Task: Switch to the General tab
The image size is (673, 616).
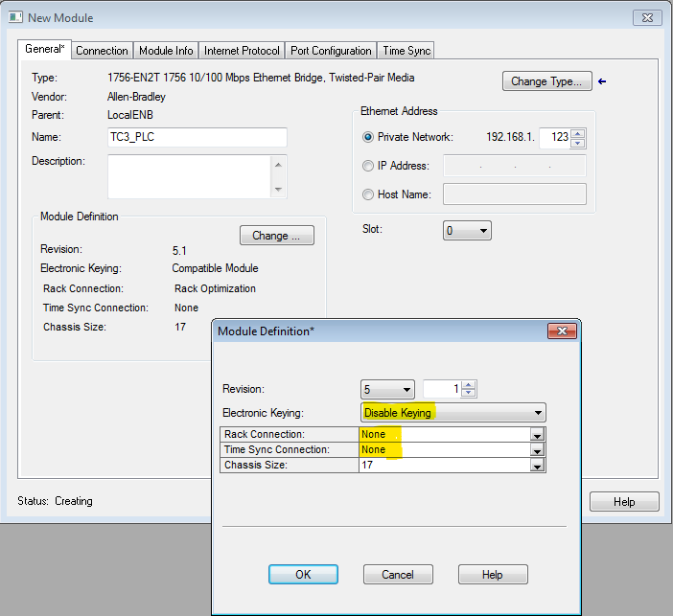Action: coord(45,49)
